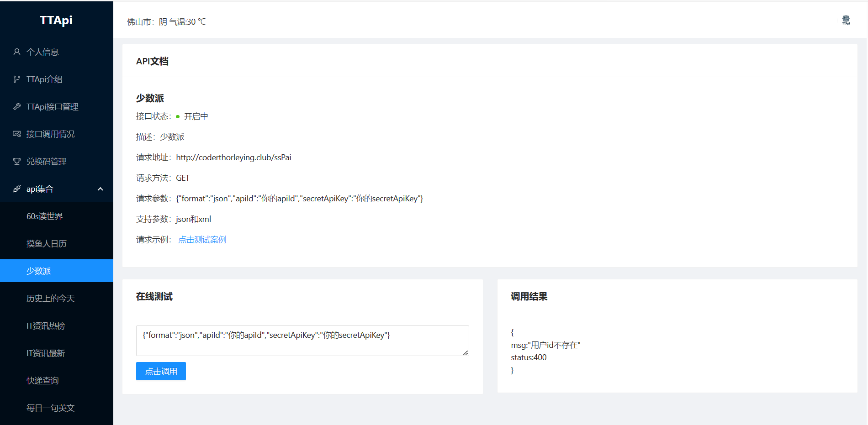The height and width of the screenshot is (425, 868).
Task: Click the green 开启中 status indicator
Action: click(192, 116)
